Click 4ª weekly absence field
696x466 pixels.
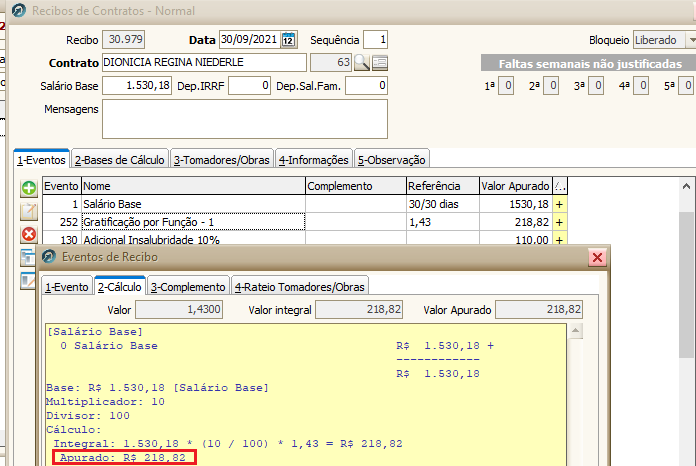tap(641, 86)
